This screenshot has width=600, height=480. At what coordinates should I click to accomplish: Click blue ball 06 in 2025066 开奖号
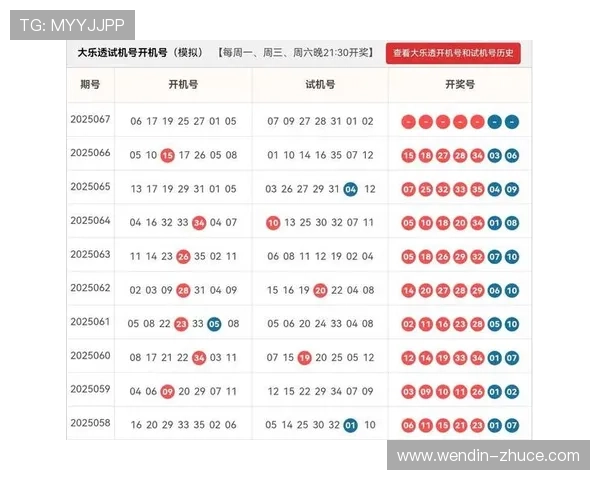click(512, 156)
